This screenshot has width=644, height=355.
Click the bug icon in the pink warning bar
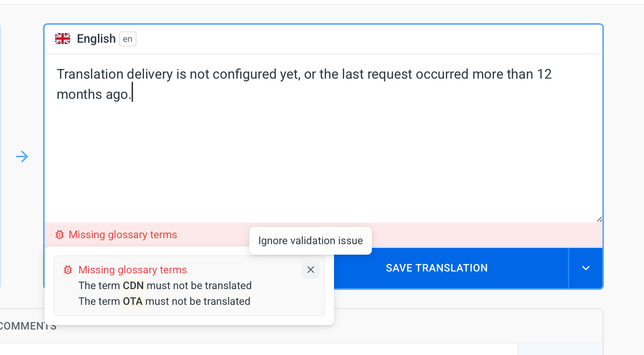click(60, 234)
